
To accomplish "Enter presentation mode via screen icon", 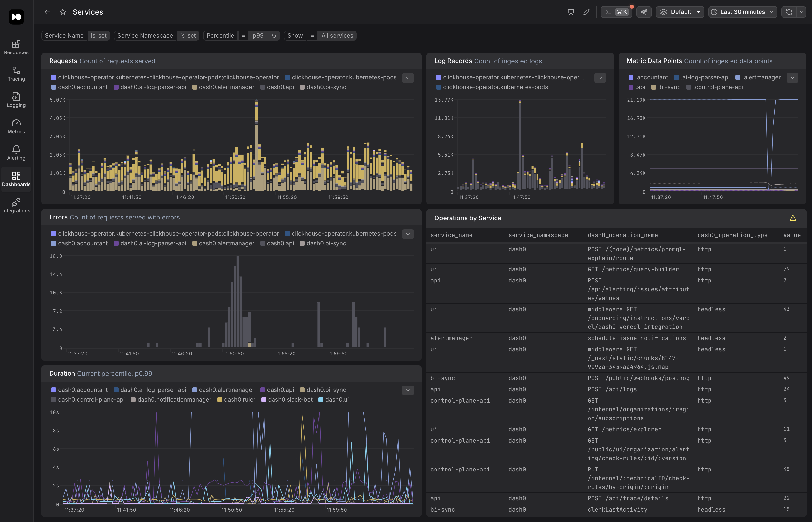I will click(571, 12).
